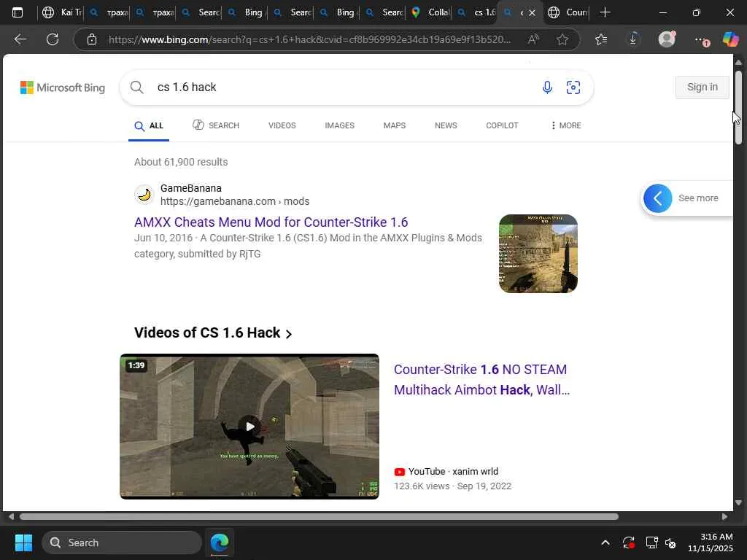
Task: Expand the MORE dropdown in Bing tabs
Action: (565, 125)
